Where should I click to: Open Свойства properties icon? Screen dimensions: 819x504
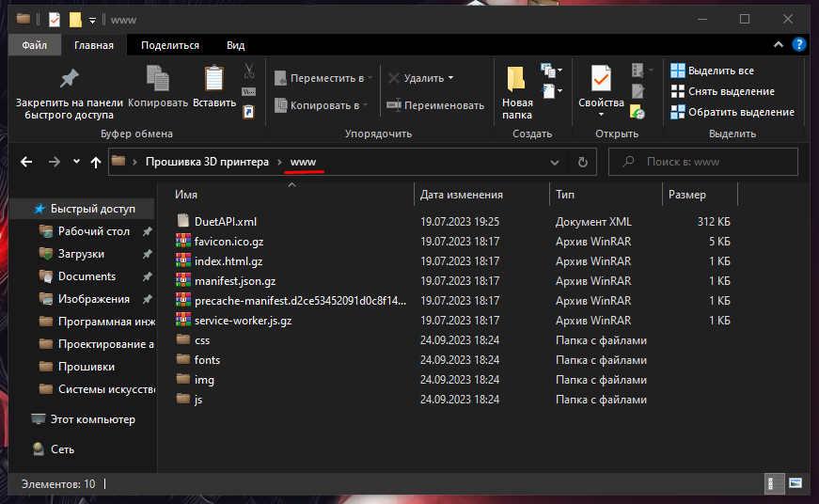(x=601, y=78)
